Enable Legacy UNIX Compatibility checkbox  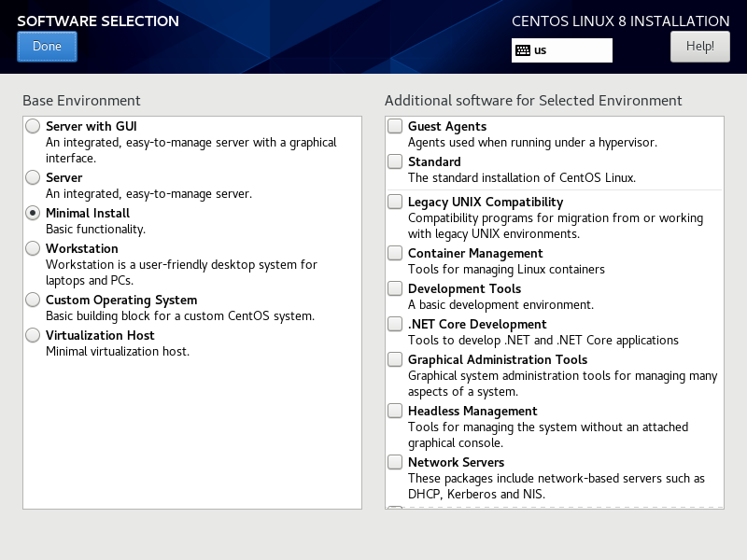coord(395,202)
